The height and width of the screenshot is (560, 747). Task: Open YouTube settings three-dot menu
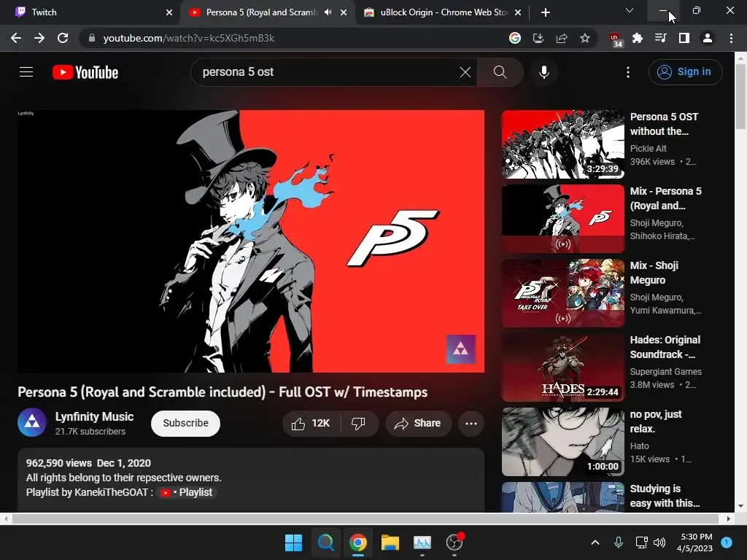(x=628, y=72)
